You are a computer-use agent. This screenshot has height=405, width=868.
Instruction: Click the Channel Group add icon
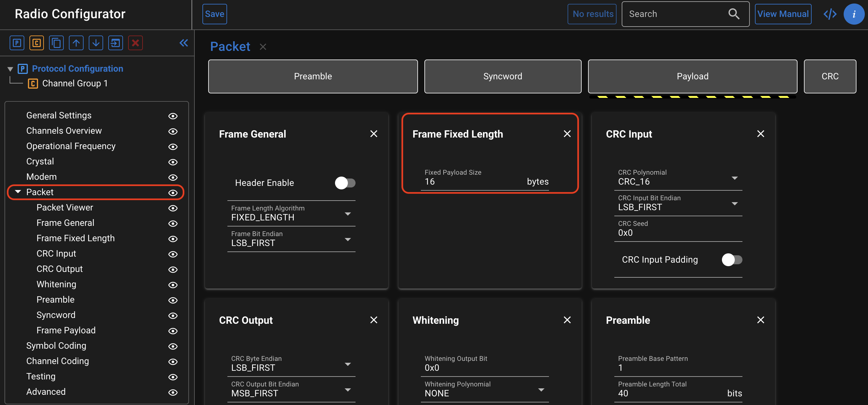point(37,43)
